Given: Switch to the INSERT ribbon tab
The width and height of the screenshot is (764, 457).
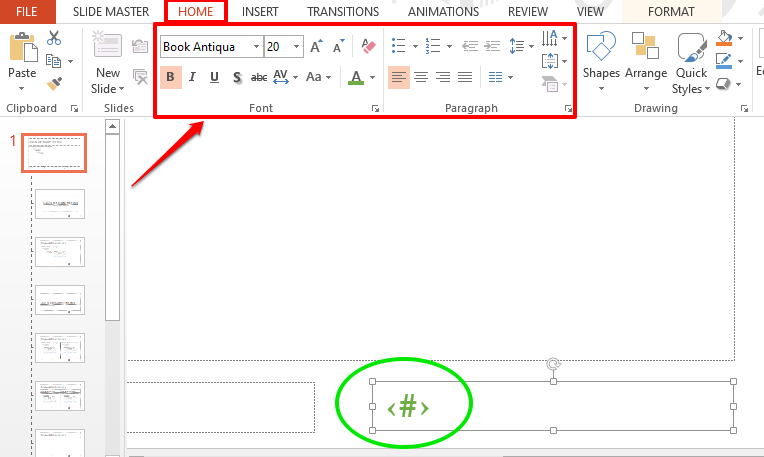Looking at the screenshot, I should tap(260, 11).
